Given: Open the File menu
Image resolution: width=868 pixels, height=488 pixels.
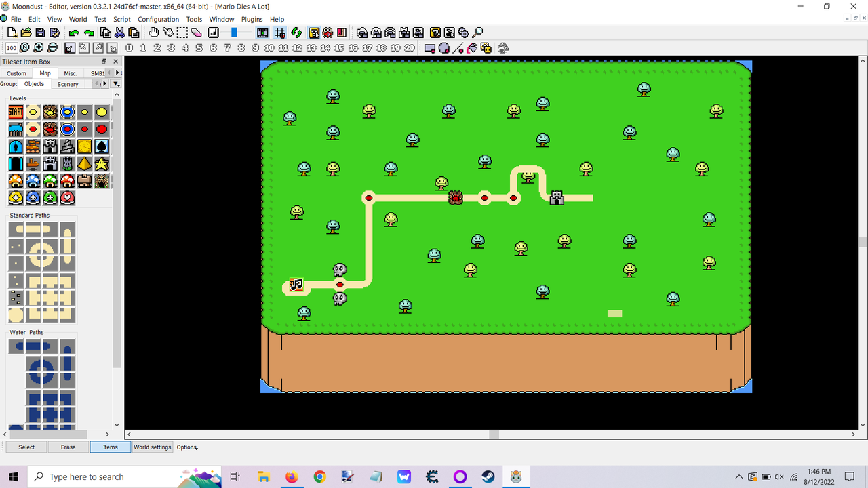Looking at the screenshot, I should (16, 19).
